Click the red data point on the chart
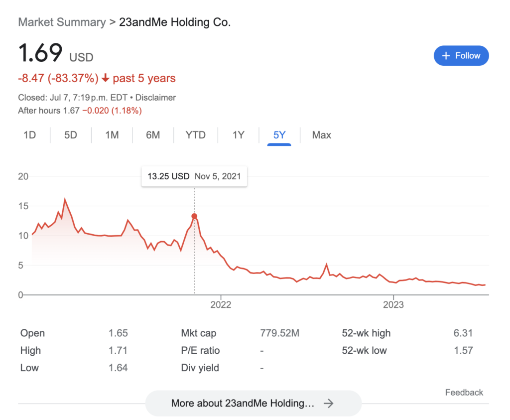The width and height of the screenshot is (510, 420). [194, 216]
